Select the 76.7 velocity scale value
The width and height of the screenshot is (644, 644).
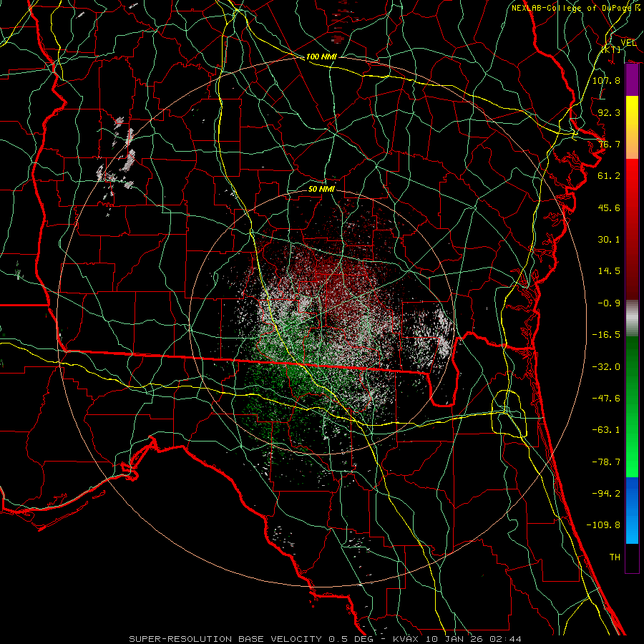pyautogui.click(x=609, y=144)
